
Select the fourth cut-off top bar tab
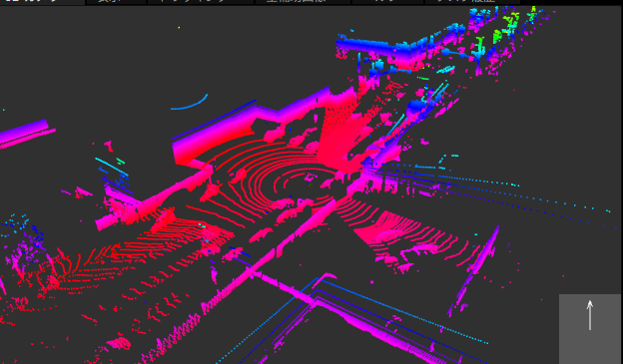[303, 2]
